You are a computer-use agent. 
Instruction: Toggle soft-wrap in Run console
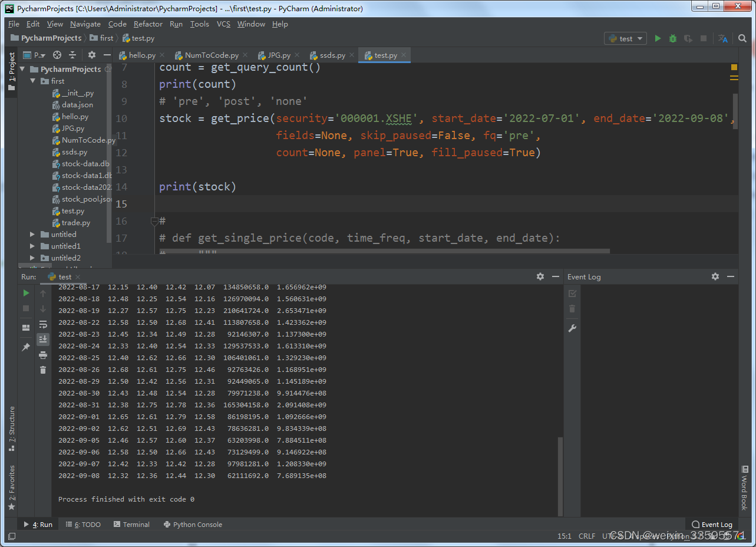click(43, 324)
